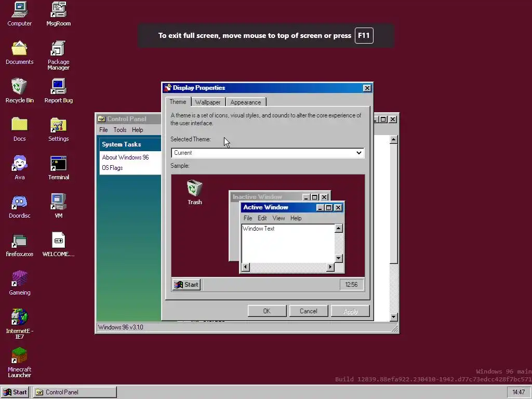This screenshot has height=399, width=532.
Task: Click the Control Panel taskbar button
Action: coord(75,392)
